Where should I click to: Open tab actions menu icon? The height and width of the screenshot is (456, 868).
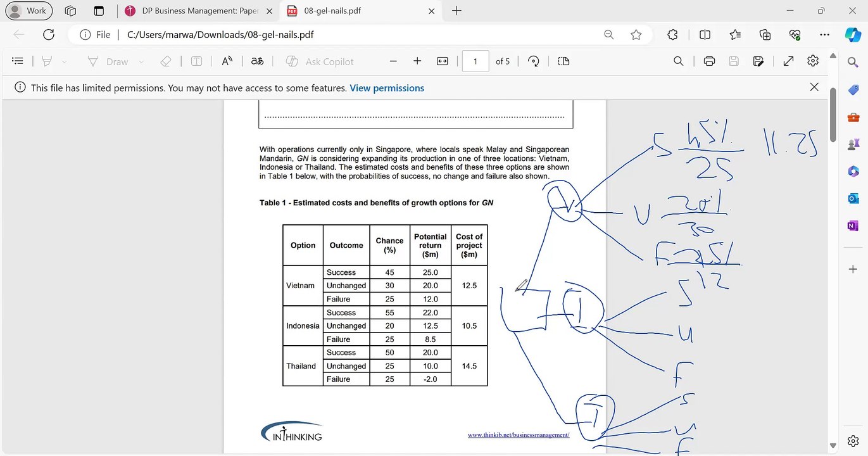98,11
